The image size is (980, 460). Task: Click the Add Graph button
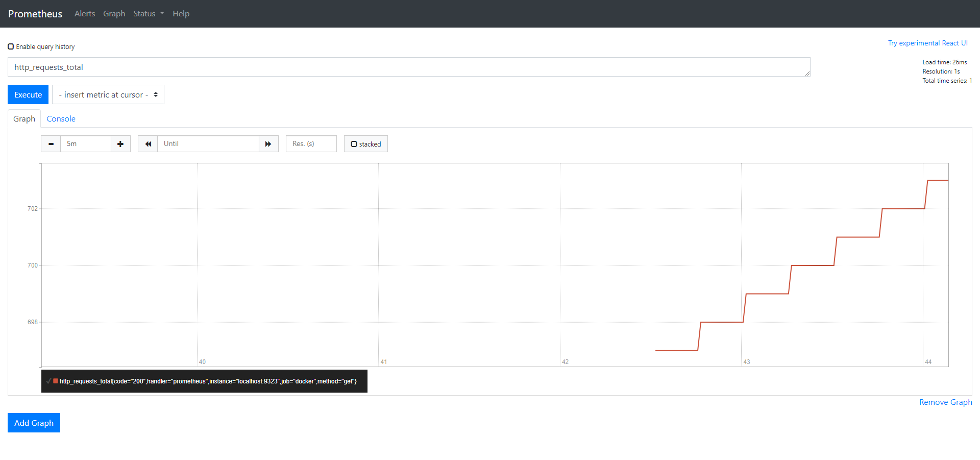[x=34, y=423]
